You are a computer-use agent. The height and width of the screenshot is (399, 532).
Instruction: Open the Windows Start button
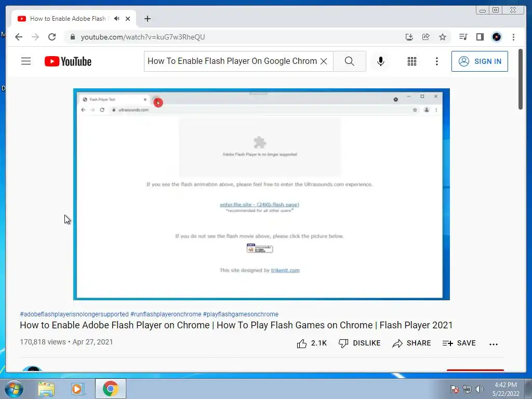click(14, 389)
